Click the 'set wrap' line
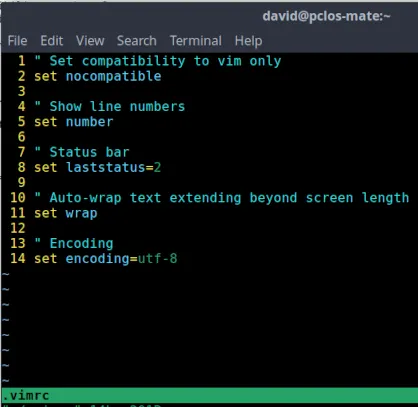Viewport: 418px width, 407px height. pos(66,213)
